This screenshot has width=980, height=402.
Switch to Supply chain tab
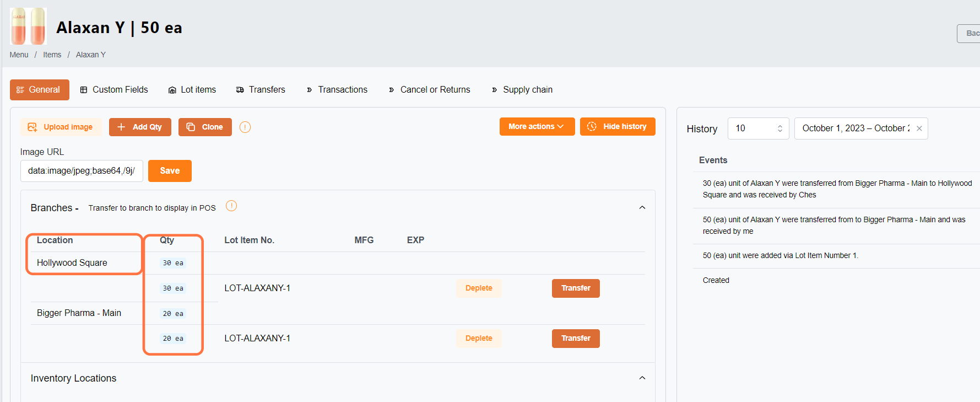pos(522,90)
